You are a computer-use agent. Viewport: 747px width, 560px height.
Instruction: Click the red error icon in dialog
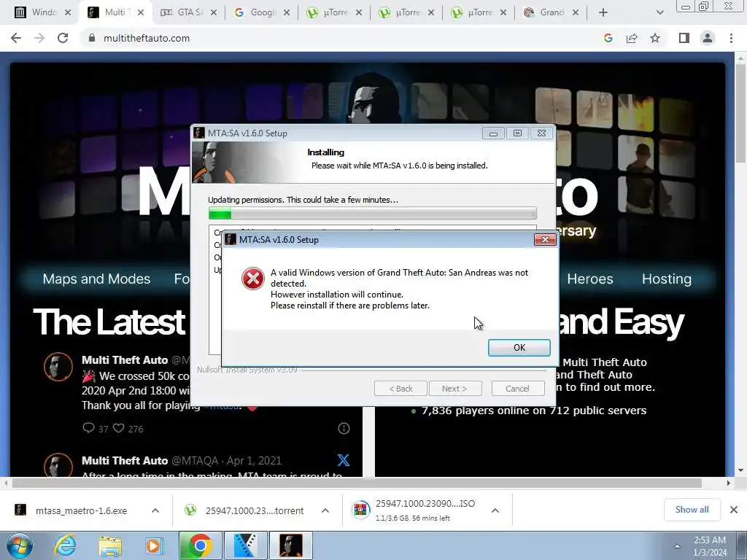point(253,279)
